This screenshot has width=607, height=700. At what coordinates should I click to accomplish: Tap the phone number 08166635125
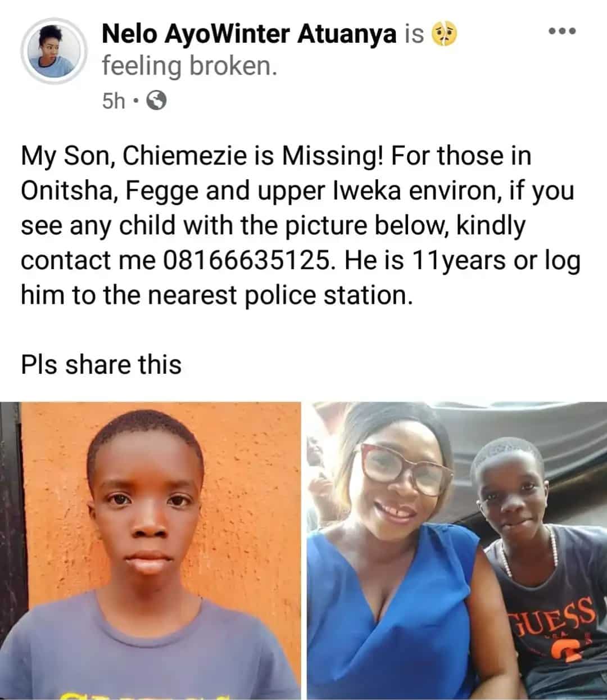[x=246, y=260]
